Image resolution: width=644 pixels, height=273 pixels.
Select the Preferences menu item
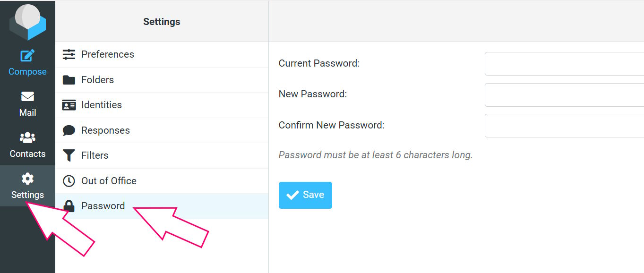coord(162,54)
